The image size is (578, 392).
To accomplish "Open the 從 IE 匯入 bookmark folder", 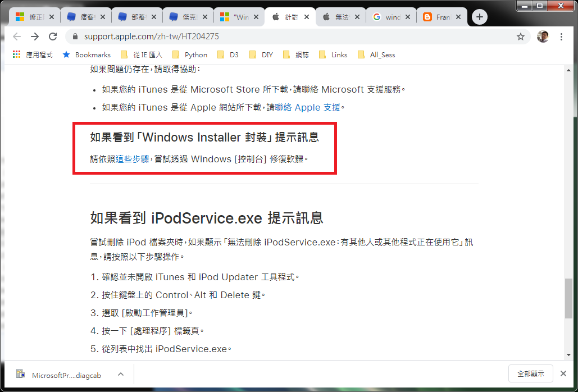I will click(142, 55).
